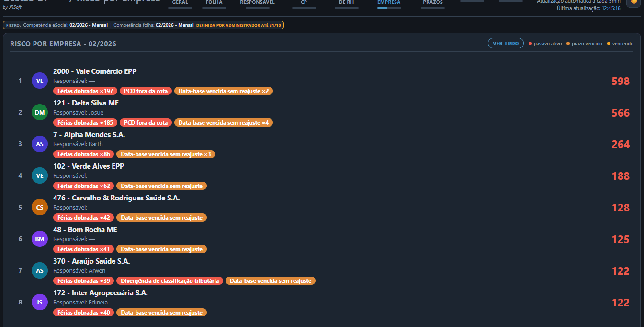The height and width of the screenshot is (327, 644).
Task: Open company 370 - Araújo Saúde S.A.
Action: point(91,261)
